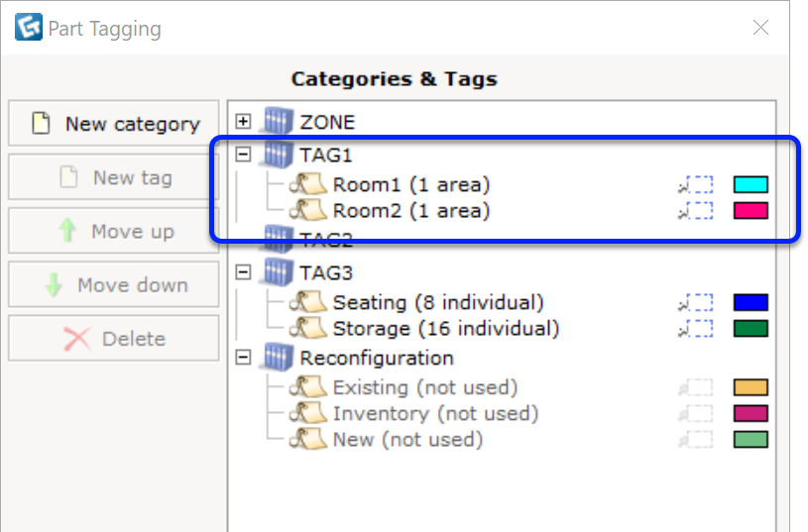Click the Existing tag scroll icon
Screen dimensions: 808x532
coord(307,387)
